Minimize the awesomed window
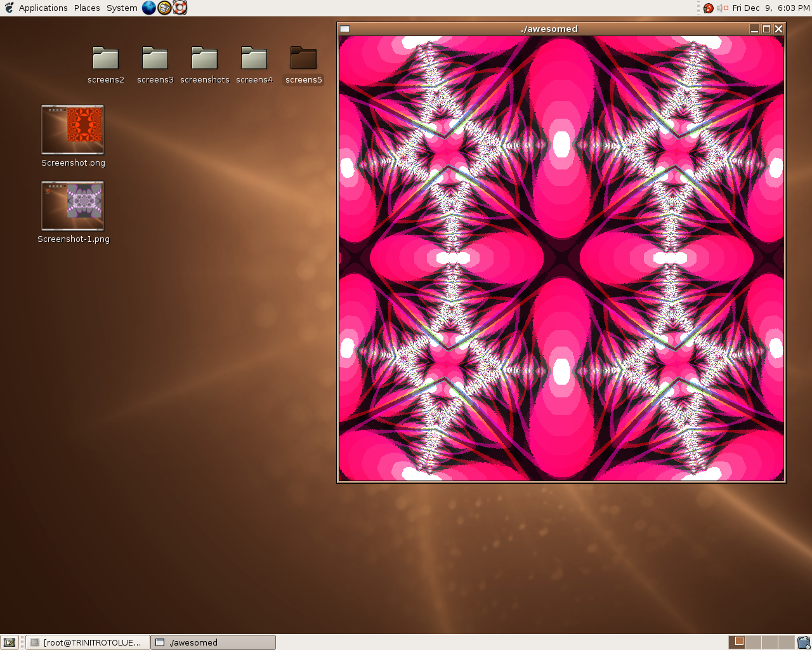The image size is (812, 650). [754, 29]
